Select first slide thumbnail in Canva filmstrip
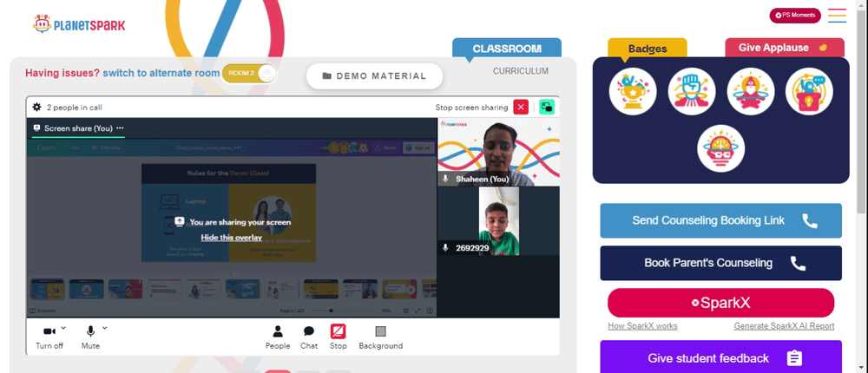This screenshot has height=373, width=868. click(x=47, y=289)
